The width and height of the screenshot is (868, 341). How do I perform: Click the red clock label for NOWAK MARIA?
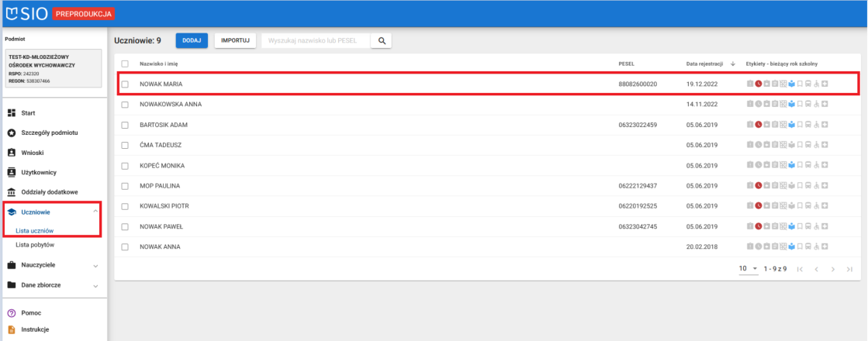tap(759, 84)
